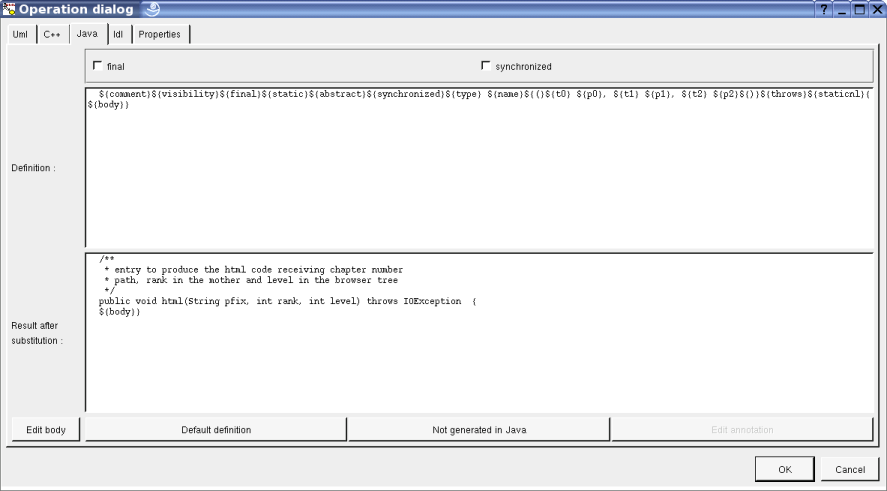
Task: Click inside the Definition text area
Action: point(479,168)
